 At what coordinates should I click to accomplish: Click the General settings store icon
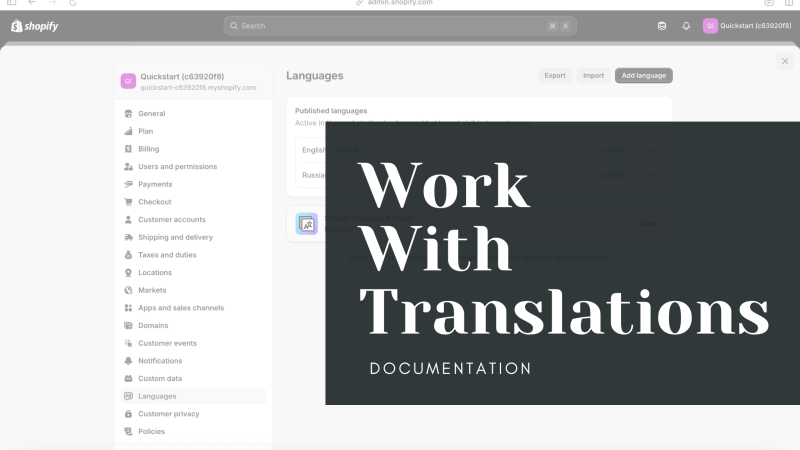click(x=128, y=113)
